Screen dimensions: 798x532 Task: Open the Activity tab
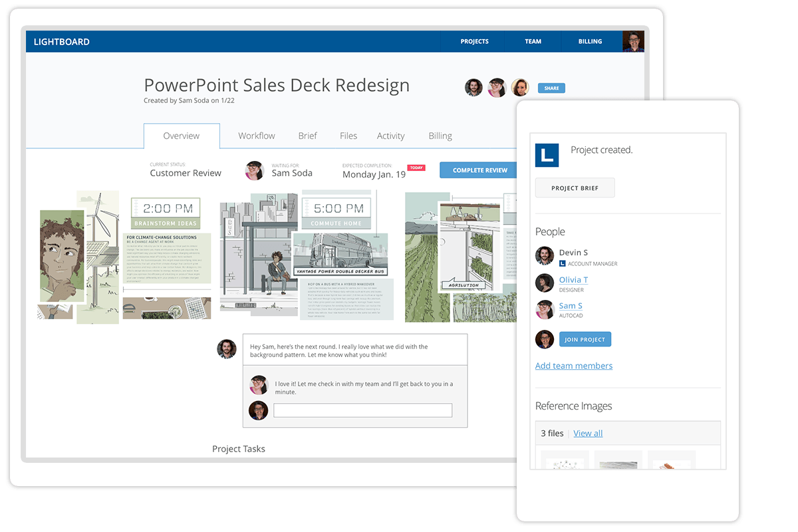pyautogui.click(x=390, y=136)
